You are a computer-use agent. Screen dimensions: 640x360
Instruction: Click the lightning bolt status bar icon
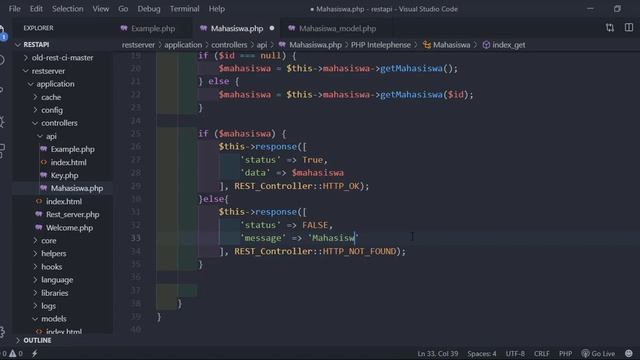click(x=35, y=353)
